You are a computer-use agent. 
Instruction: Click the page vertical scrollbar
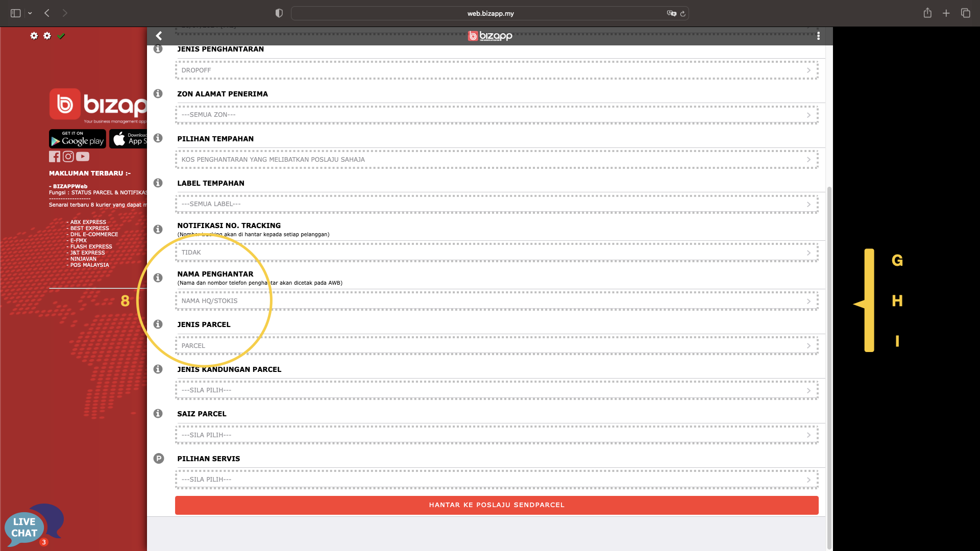pyautogui.click(x=829, y=367)
